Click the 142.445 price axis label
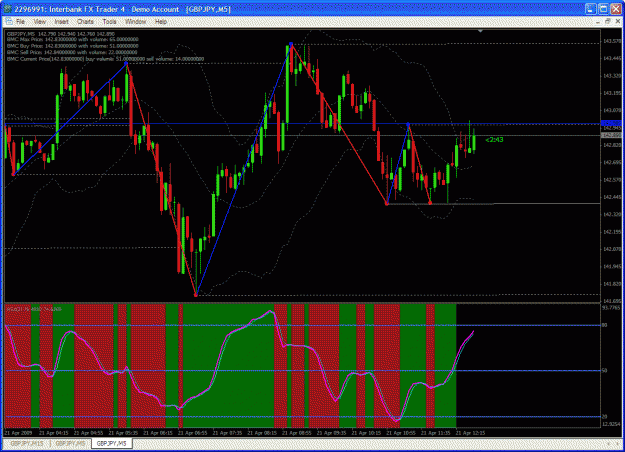This screenshot has height=452, width=625. pos(612,197)
